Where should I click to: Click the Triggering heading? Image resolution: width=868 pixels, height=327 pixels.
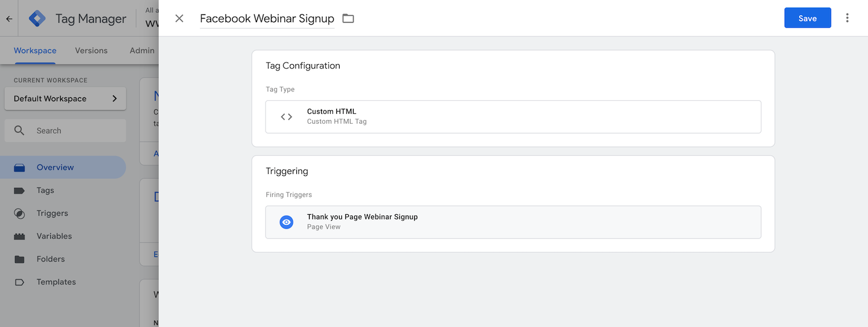pos(286,171)
